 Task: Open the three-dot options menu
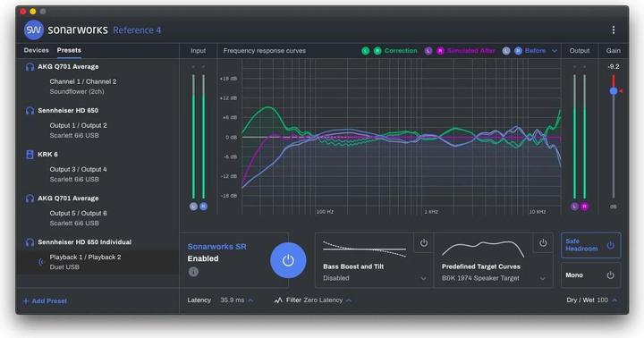[x=614, y=30]
